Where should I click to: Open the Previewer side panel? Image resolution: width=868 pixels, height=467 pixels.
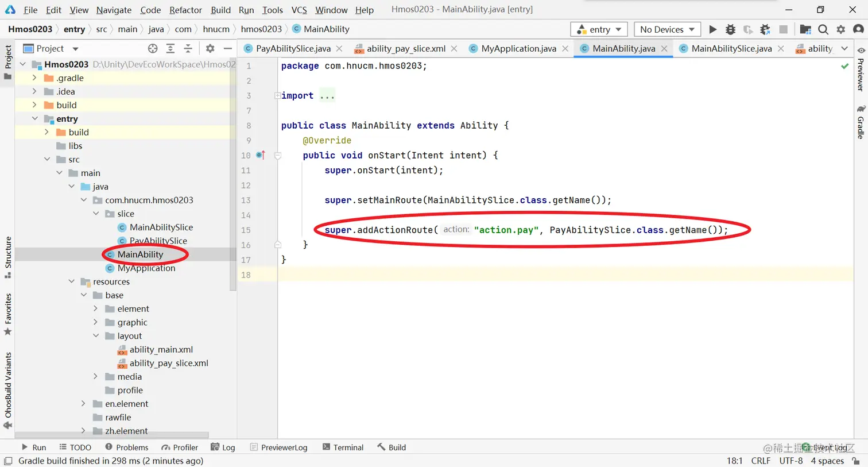coord(861,69)
